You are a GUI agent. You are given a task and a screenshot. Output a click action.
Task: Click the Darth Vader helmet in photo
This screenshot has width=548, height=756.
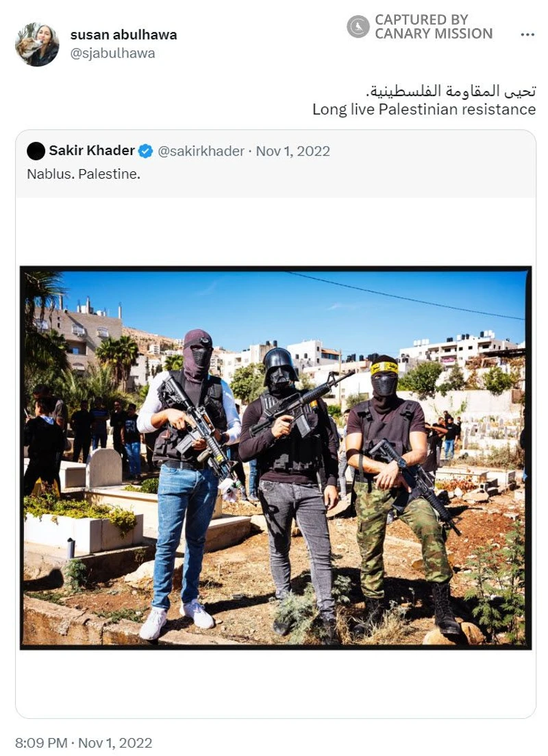279,367
